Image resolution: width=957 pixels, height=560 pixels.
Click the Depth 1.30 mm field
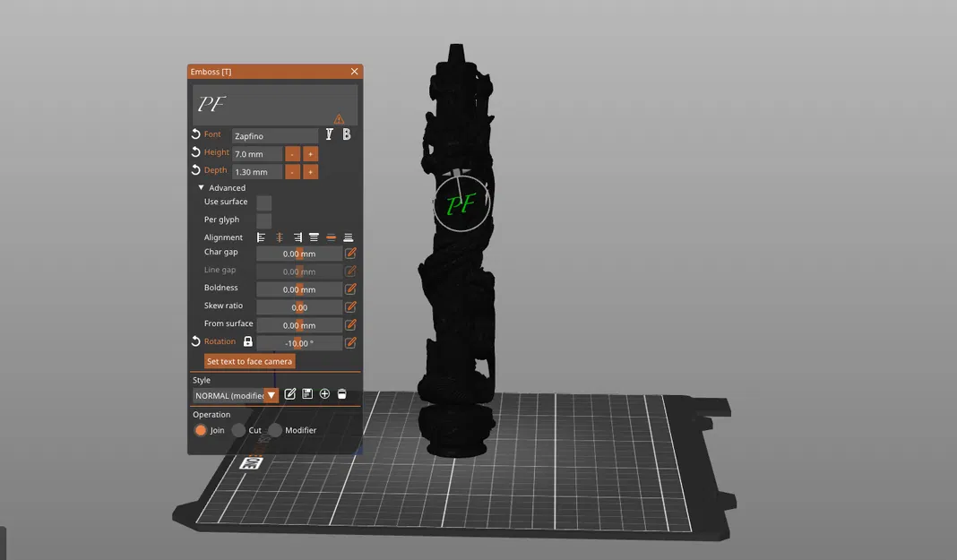pyautogui.click(x=257, y=172)
